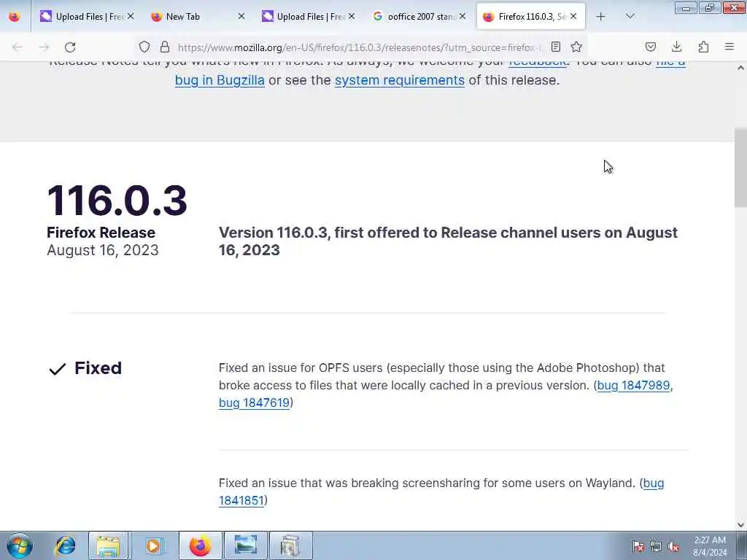
Task: Reload the current page
Action: (x=70, y=47)
